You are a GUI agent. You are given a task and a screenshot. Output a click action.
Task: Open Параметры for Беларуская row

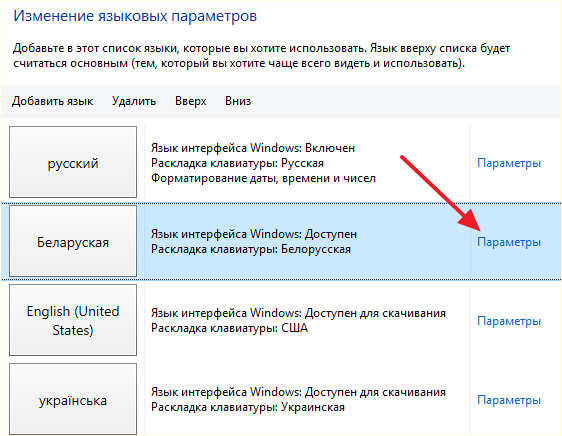(509, 242)
